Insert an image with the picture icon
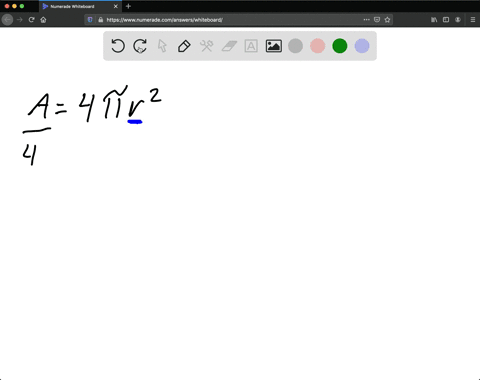This screenshot has width=480, height=380. pos(274,46)
